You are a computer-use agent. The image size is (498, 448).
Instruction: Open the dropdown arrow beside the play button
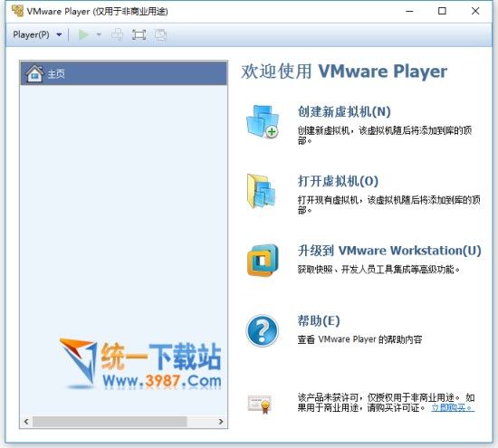pyautogui.click(x=99, y=34)
